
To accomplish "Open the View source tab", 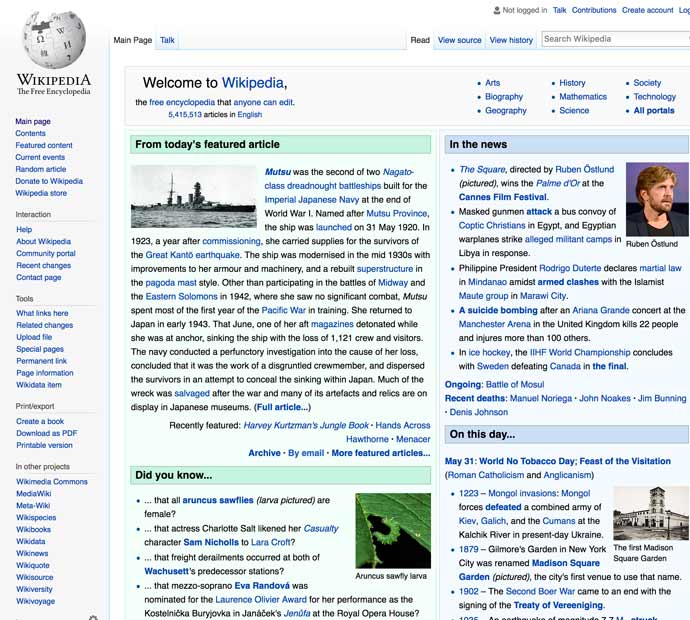I will [x=459, y=40].
